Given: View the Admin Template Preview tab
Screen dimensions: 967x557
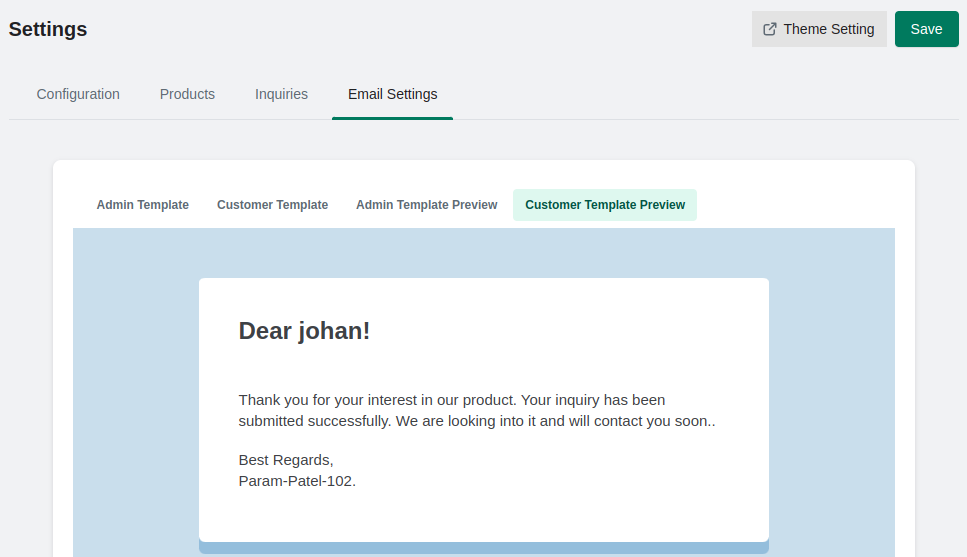Looking at the screenshot, I should (426, 205).
